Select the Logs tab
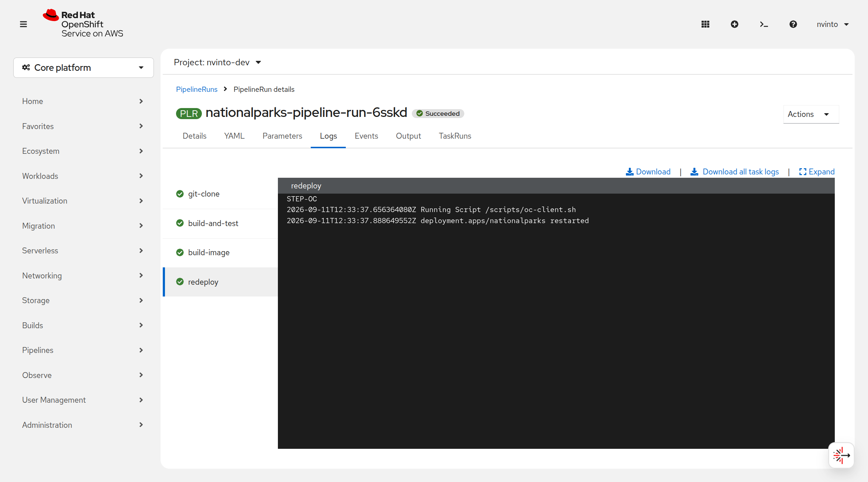This screenshot has width=868, height=482. tap(328, 136)
